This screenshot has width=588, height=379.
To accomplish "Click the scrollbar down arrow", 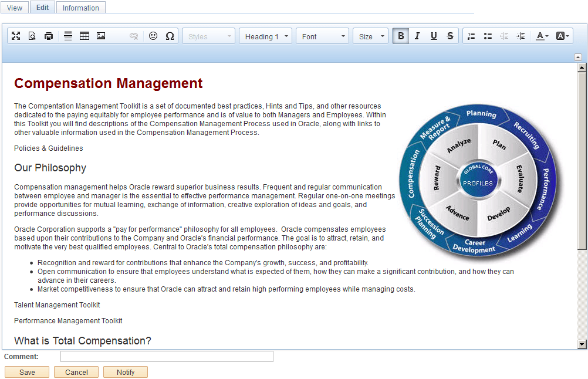I will tap(582, 344).
